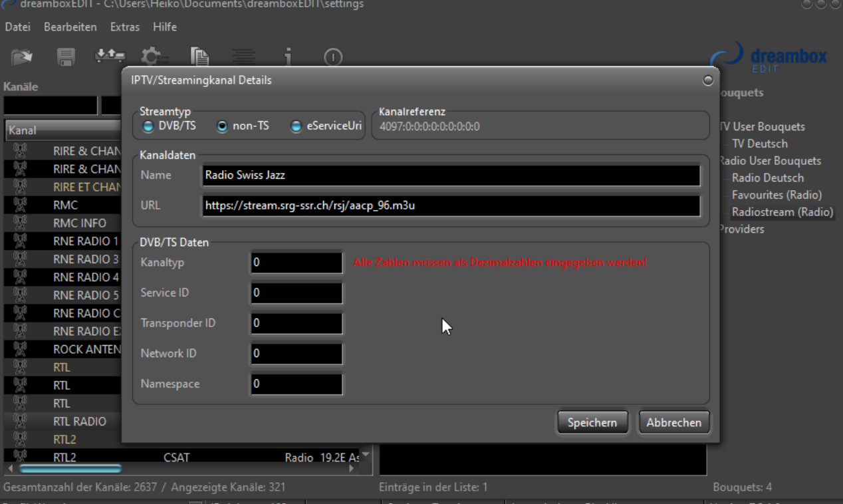Select the ROCK ANTEN channel row
Viewport: 843px width, 504px height.
pyautogui.click(x=63, y=349)
